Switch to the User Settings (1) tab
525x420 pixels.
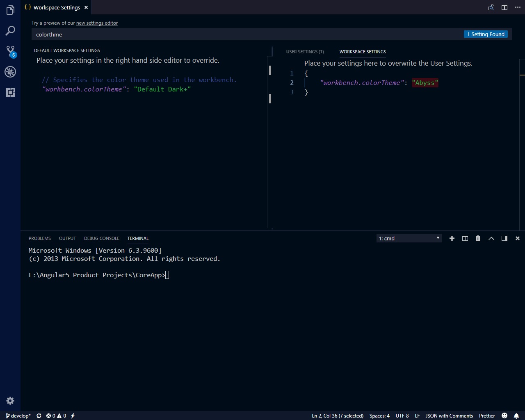tap(305, 52)
